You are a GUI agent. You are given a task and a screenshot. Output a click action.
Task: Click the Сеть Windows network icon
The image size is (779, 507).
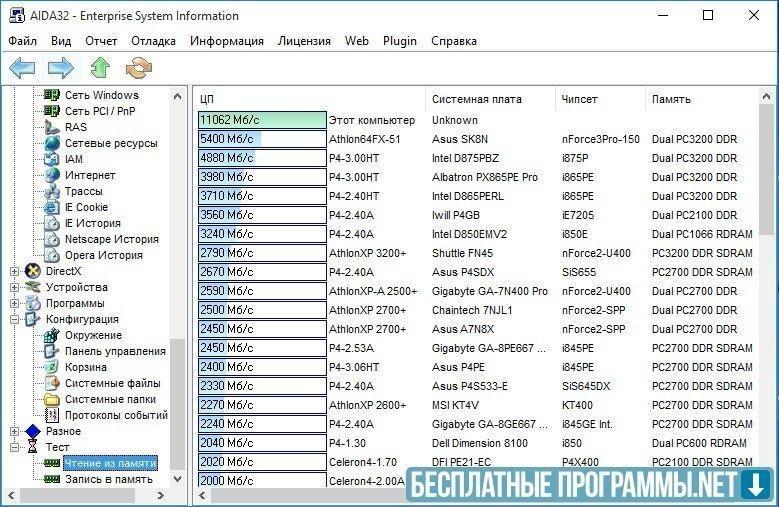(52, 95)
